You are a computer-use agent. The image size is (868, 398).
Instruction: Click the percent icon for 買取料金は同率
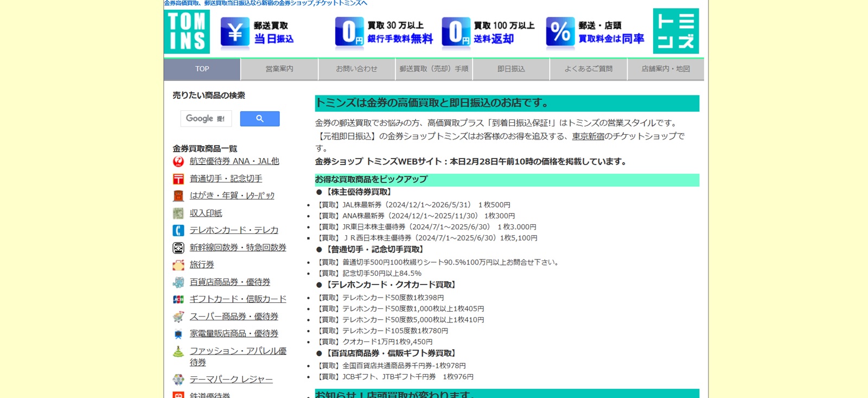click(x=560, y=32)
